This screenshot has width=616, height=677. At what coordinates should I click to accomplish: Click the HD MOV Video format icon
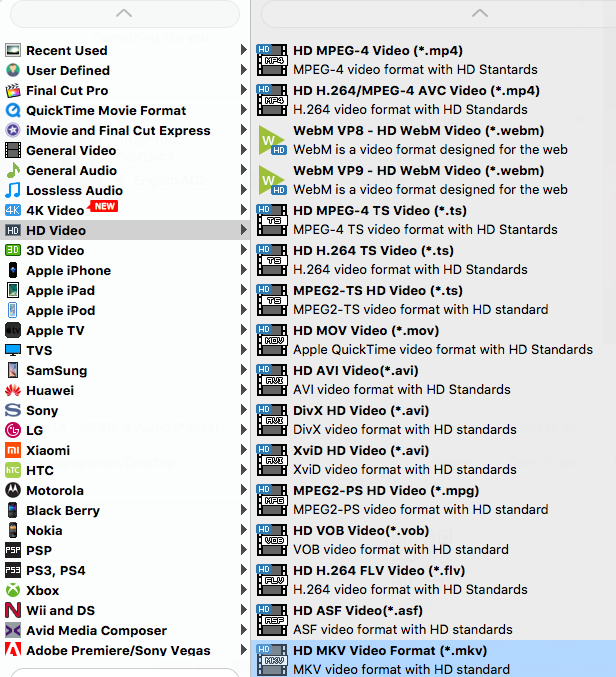pos(272,340)
